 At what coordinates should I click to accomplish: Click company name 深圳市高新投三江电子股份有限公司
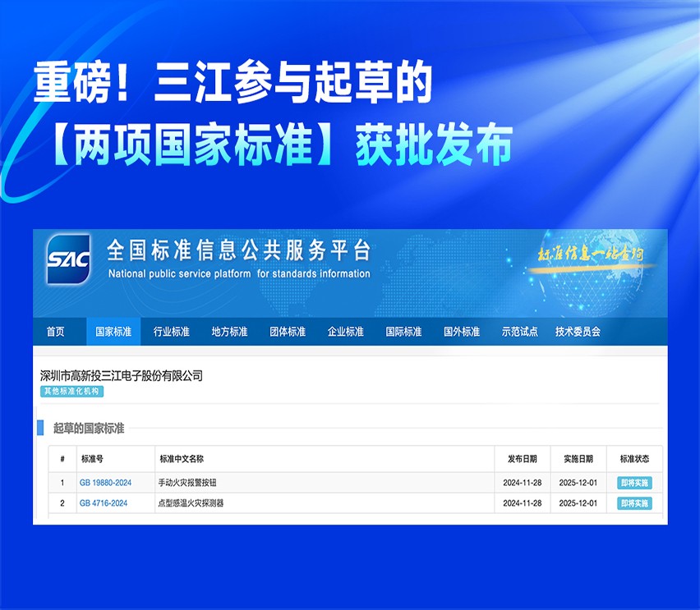[122, 376]
